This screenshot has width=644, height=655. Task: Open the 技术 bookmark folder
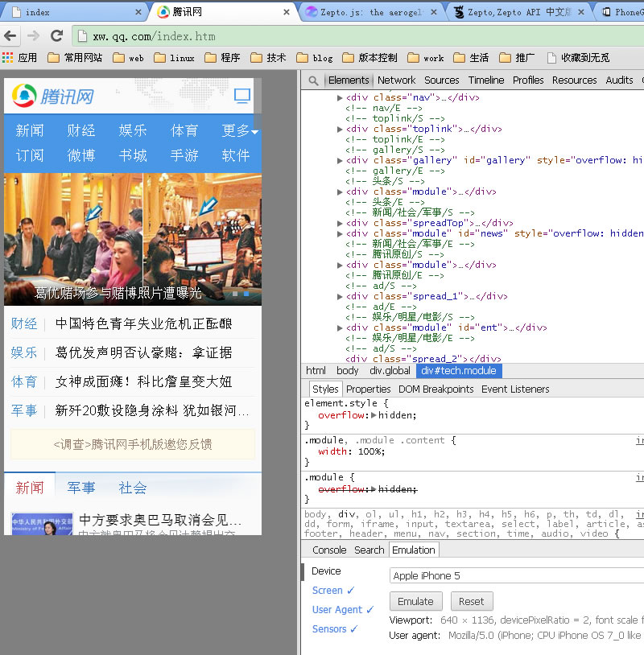coord(268,58)
